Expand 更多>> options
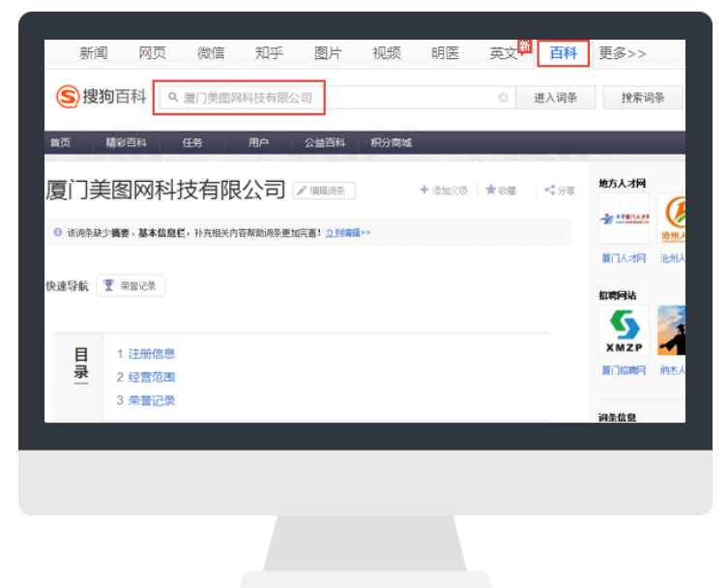Image resolution: width=728 pixels, height=588 pixels. tap(623, 53)
